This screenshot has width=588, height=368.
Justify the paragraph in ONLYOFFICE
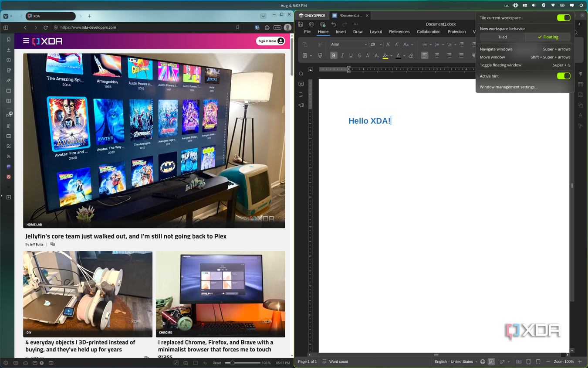click(x=461, y=55)
